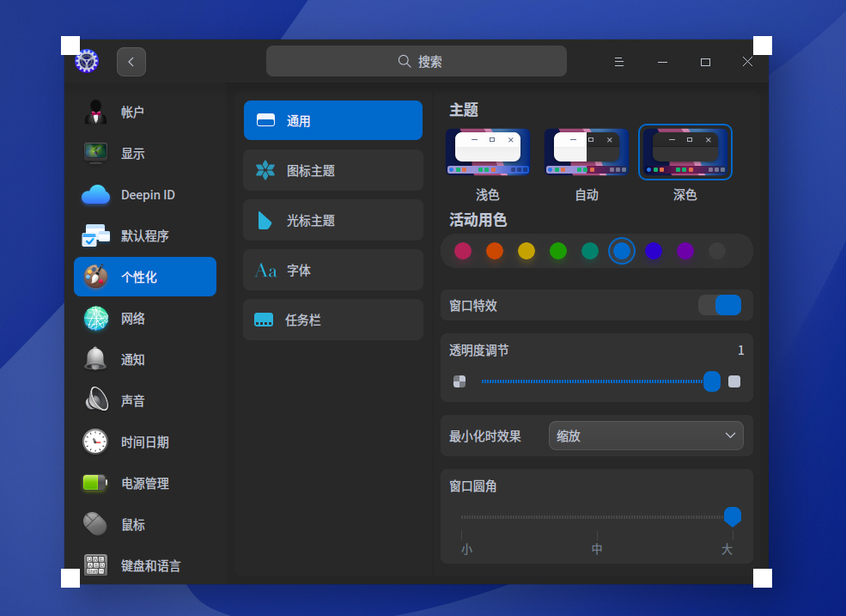846x616 pixels.
Task: Click the 透明度调节 slider handle
Action: pyautogui.click(x=712, y=381)
